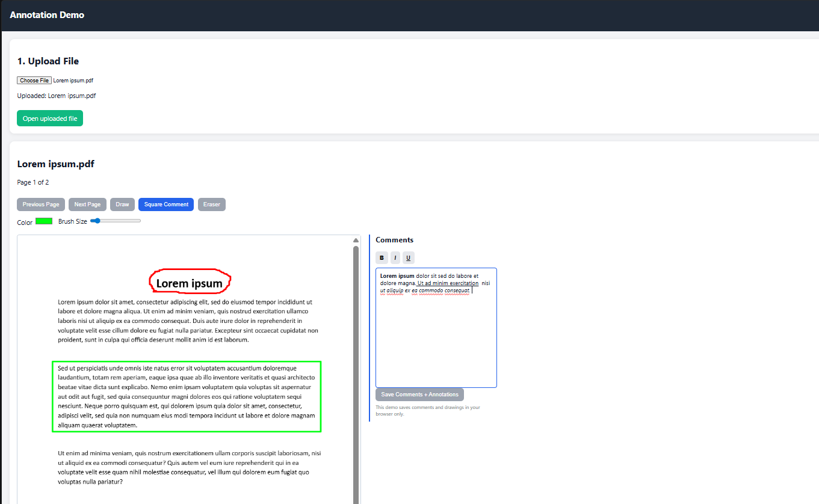Toggle underline formatting in Comments
The width and height of the screenshot is (819, 504).
[409, 257]
